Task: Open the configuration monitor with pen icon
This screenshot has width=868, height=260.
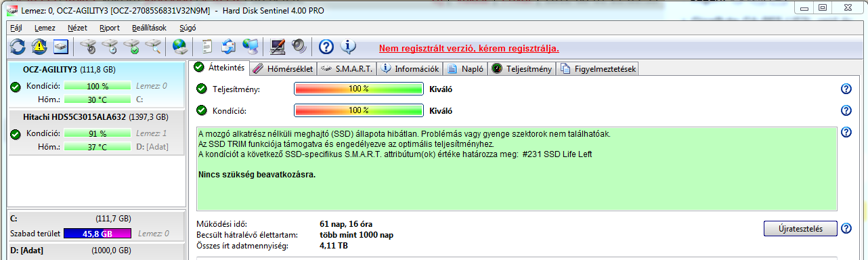Action: [277, 47]
